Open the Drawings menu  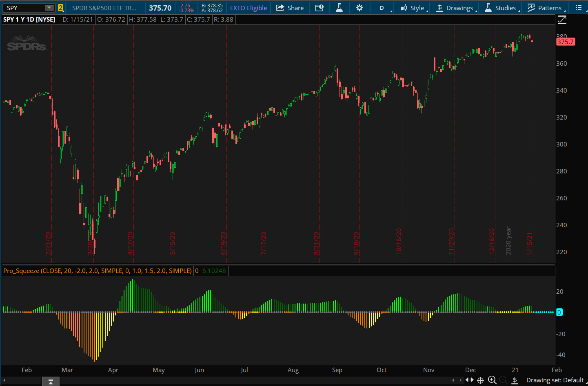(455, 8)
